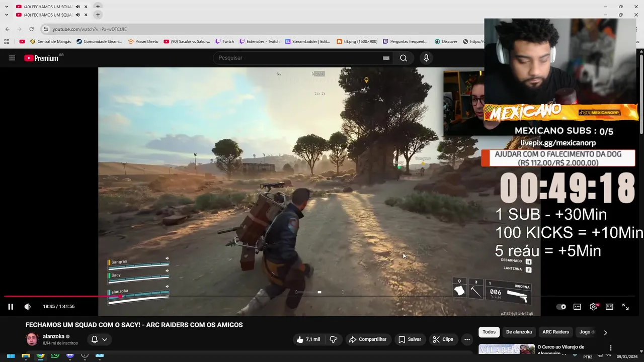Image resolution: width=644 pixels, height=362 pixels.
Task: Open the 09/01/2026 taskbar date
Action: point(627,356)
